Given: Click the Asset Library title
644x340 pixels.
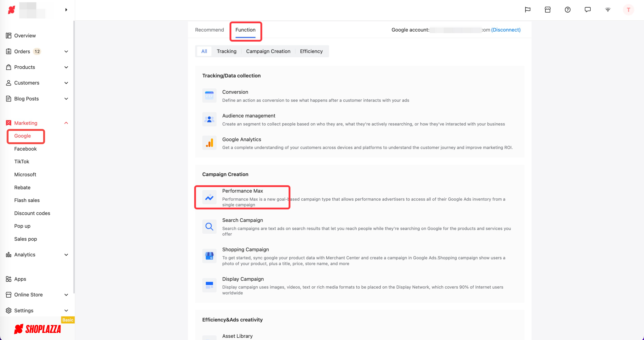Looking at the screenshot, I should [x=237, y=336].
